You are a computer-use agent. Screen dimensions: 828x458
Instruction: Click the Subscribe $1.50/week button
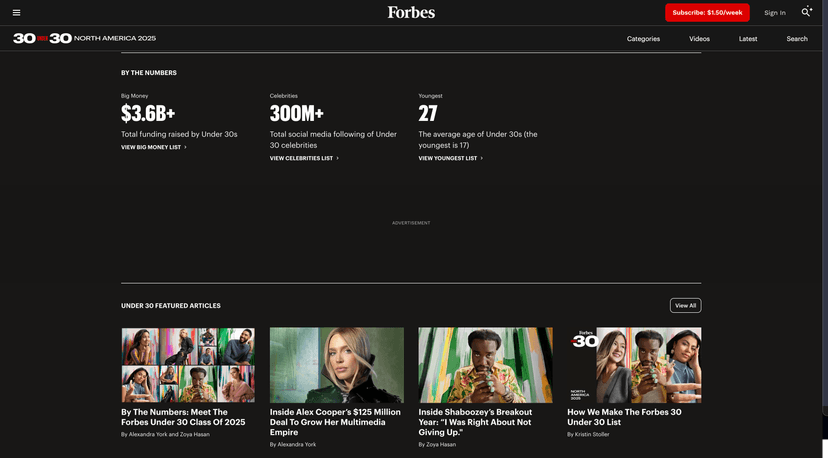pyautogui.click(x=707, y=13)
